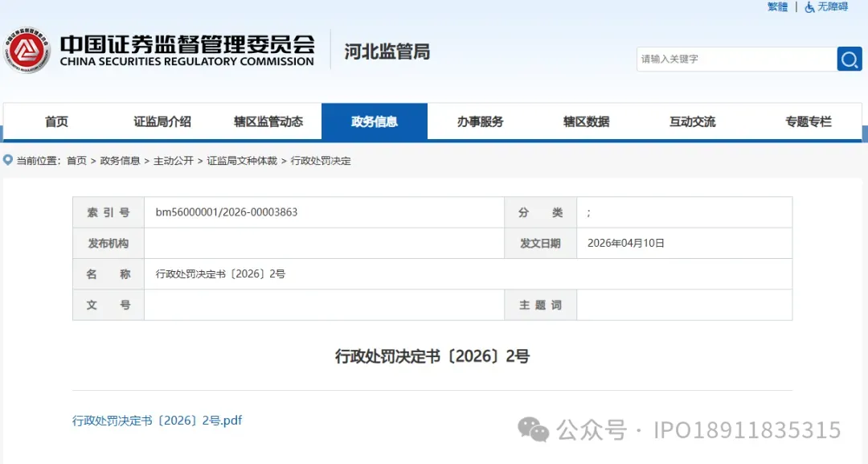Screen dimensions: 868x464
Task: Switch to 繁體 traditional Chinese
Action: coord(776,6)
